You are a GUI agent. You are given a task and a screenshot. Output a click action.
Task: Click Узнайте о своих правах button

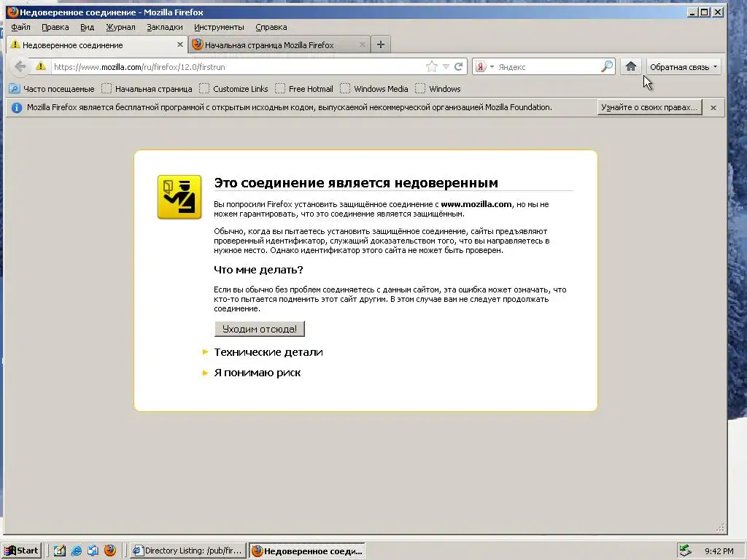click(649, 107)
